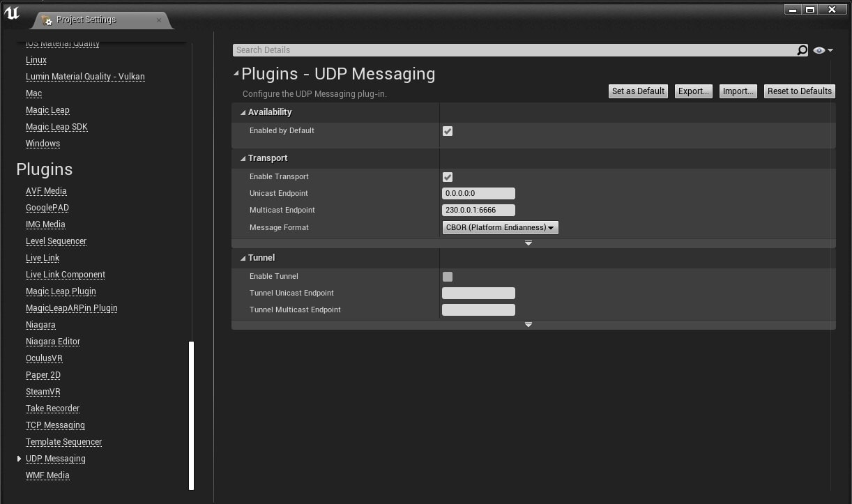Click the Reset to Defaults button
Viewport: 852px width, 504px height.
click(800, 91)
